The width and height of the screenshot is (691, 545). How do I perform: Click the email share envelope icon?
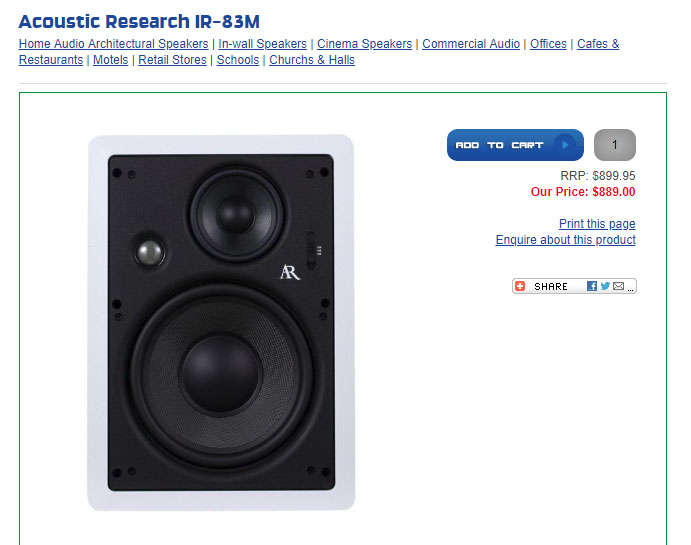point(618,286)
